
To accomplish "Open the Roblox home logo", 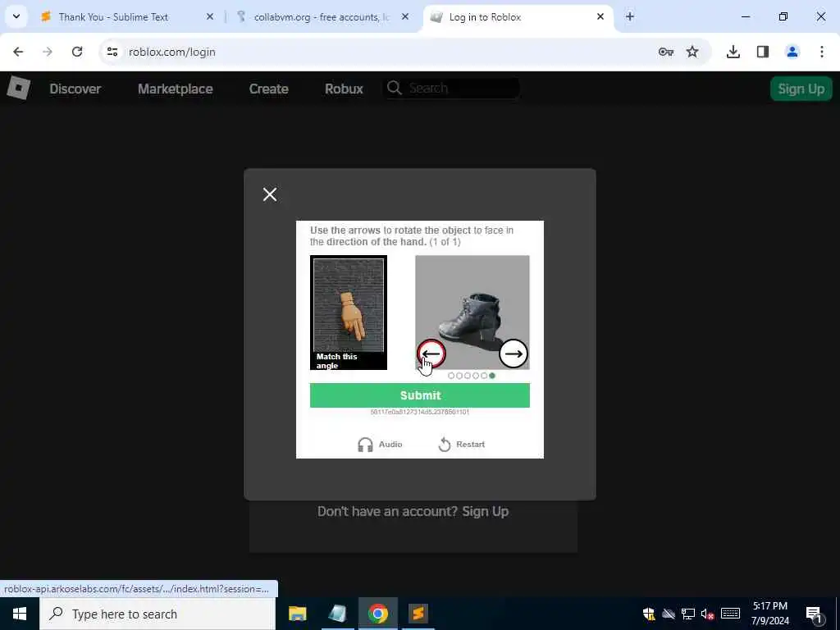I will (x=18, y=89).
